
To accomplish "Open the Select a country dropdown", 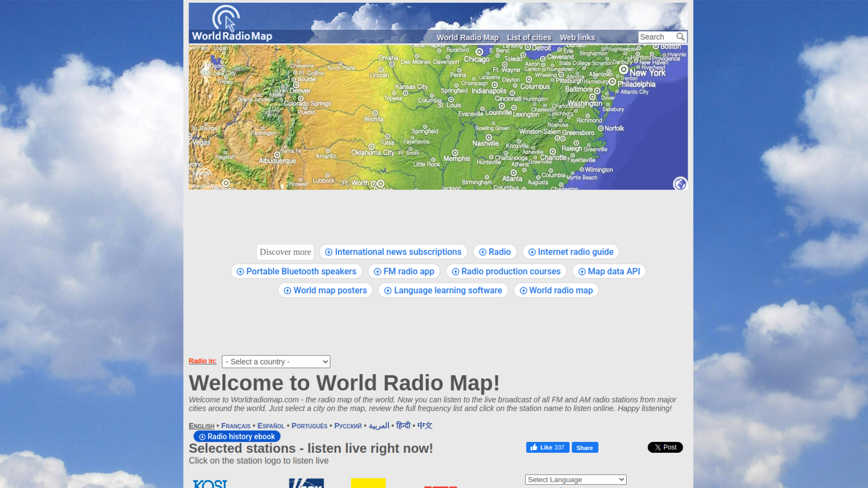I will 276,361.
